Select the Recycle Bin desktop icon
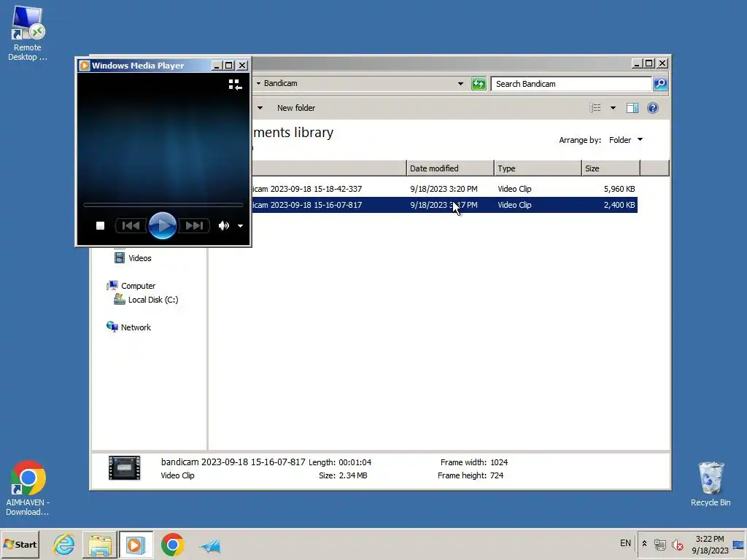The image size is (747, 560). (x=711, y=484)
